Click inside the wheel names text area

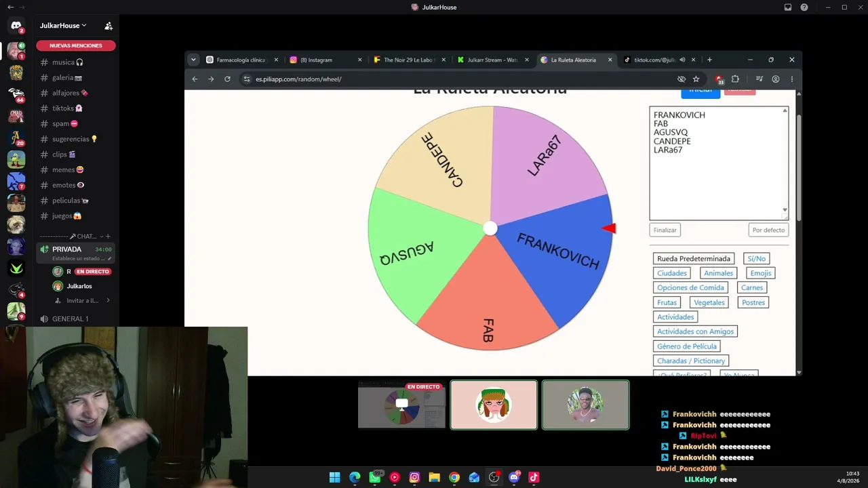(719, 163)
